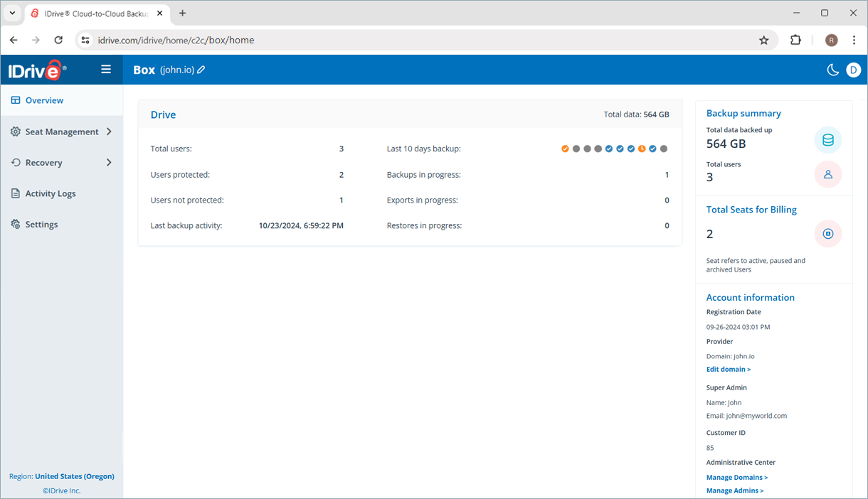Click the Total Seats for Billing icon
Viewport: 868px width, 499px height.
(x=827, y=234)
